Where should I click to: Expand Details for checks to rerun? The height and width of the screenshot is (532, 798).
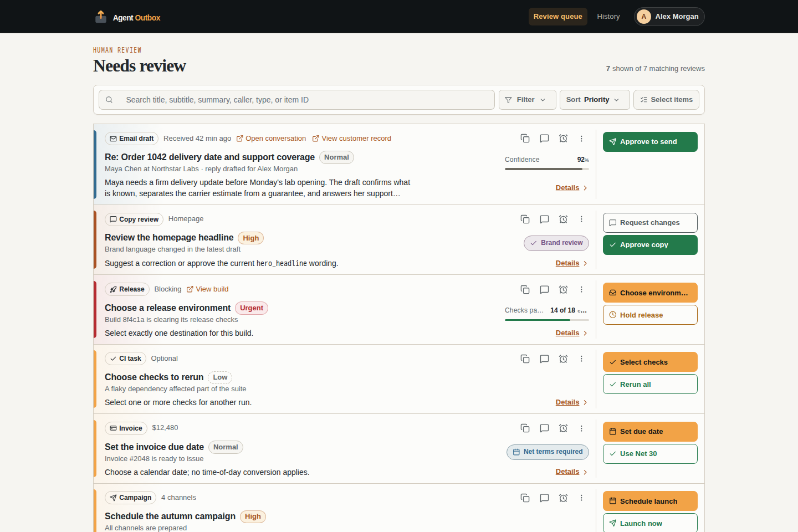coord(571,402)
